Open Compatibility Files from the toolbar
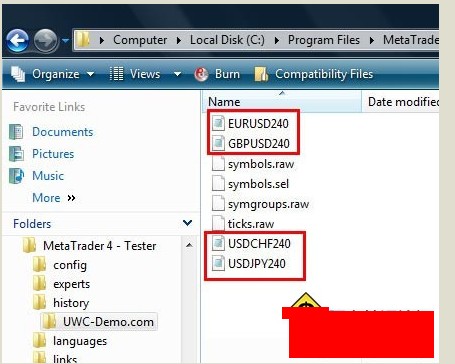455x364 pixels. tap(324, 74)
